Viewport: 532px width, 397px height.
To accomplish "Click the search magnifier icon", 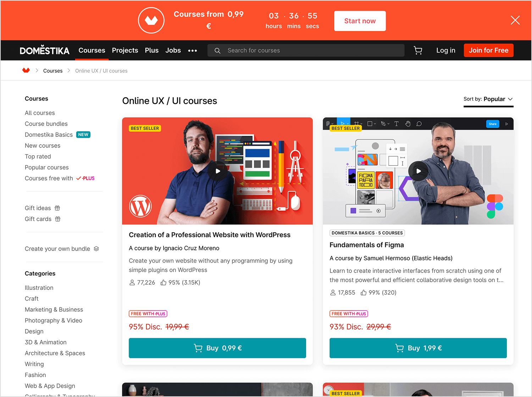I will pos(217,51).
